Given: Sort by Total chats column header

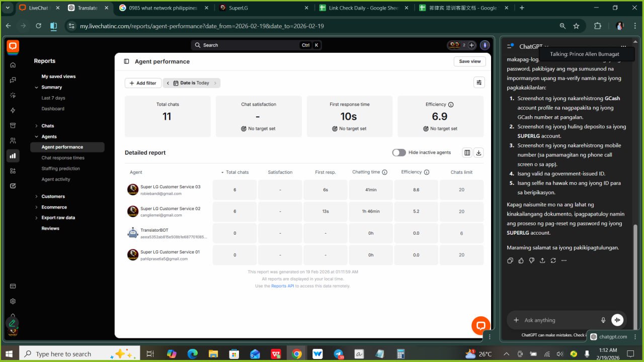Looking at the screenshot, I should tap(235, 172).
